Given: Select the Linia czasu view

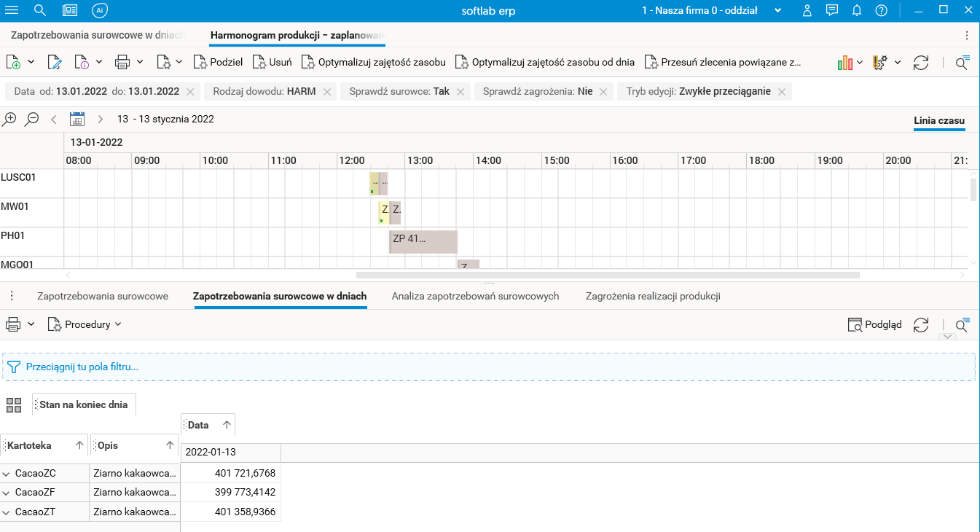Looking at the screenshot, I should (939, 120).
